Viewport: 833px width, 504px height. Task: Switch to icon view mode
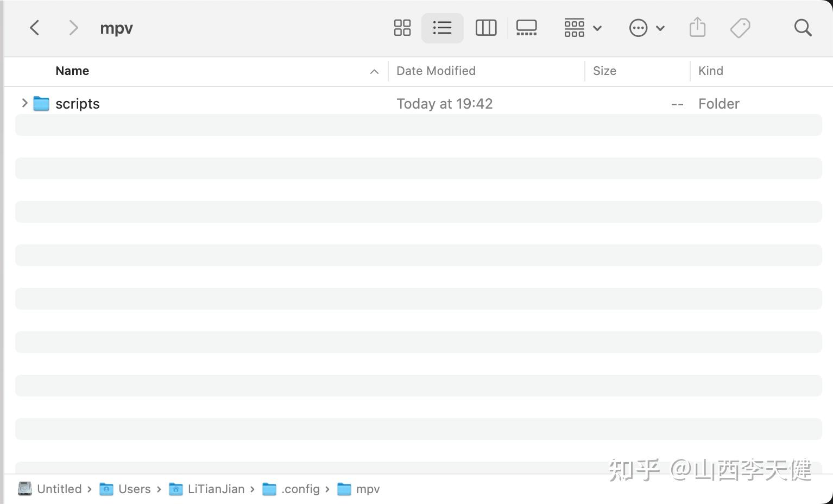tap(402, 28)
